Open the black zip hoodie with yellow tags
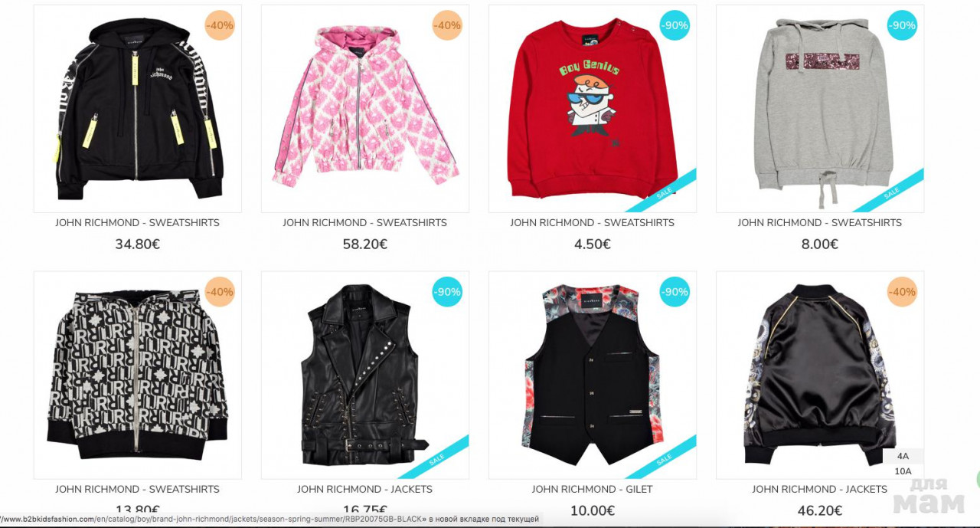This screenshot has height=528, width=980. [x=138, y=109]
